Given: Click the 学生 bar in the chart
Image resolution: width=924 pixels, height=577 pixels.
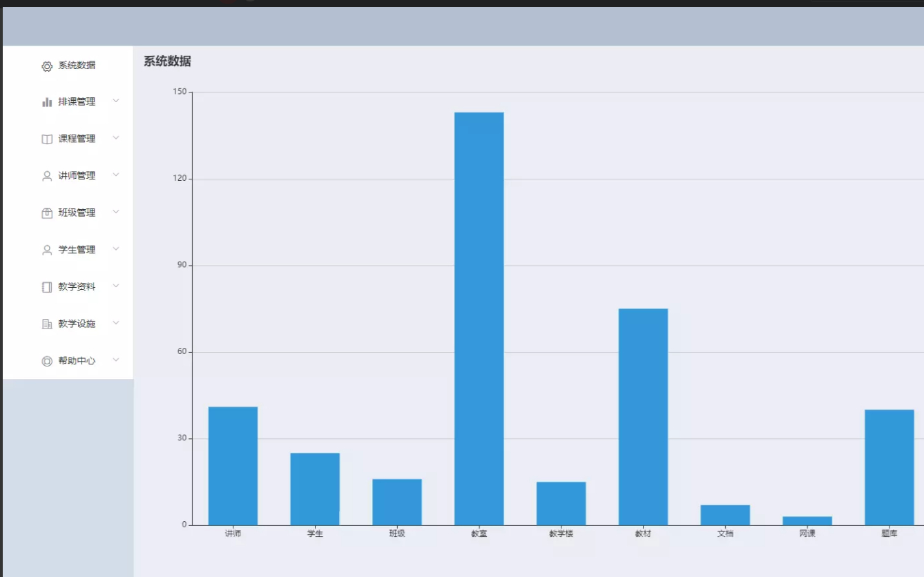Looking at the screenshot, I should [x=315, y=489].
